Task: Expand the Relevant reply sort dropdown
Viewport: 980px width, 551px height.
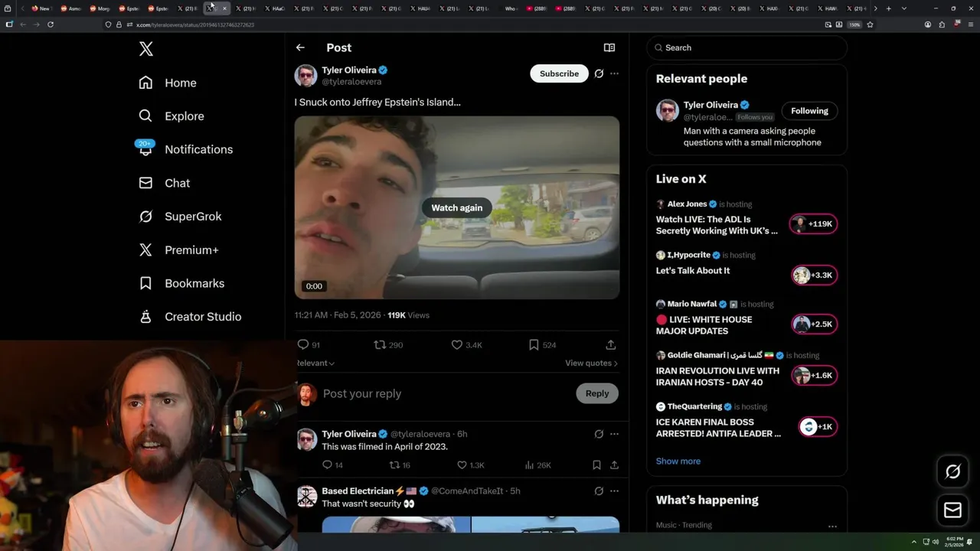Action: [315, 363]
